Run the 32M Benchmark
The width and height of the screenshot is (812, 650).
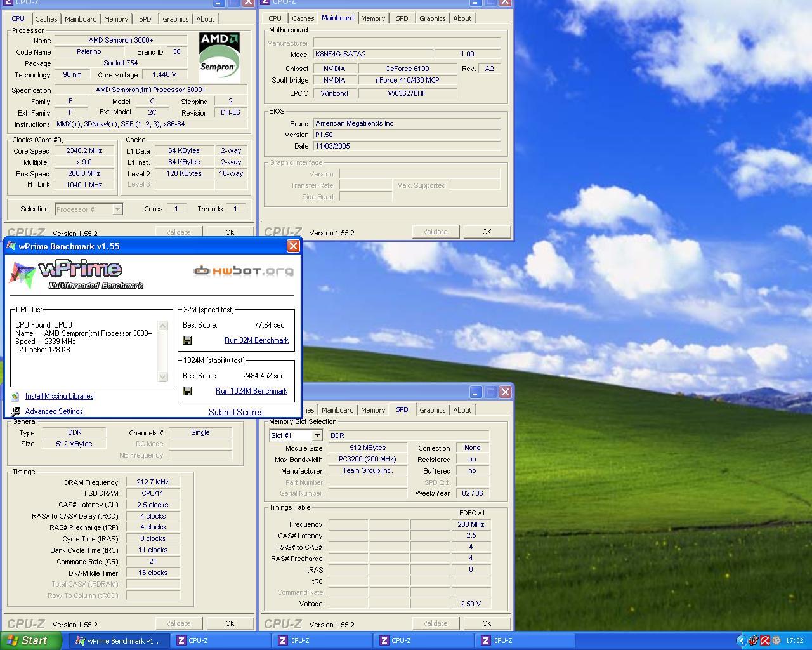pos(256,340)
